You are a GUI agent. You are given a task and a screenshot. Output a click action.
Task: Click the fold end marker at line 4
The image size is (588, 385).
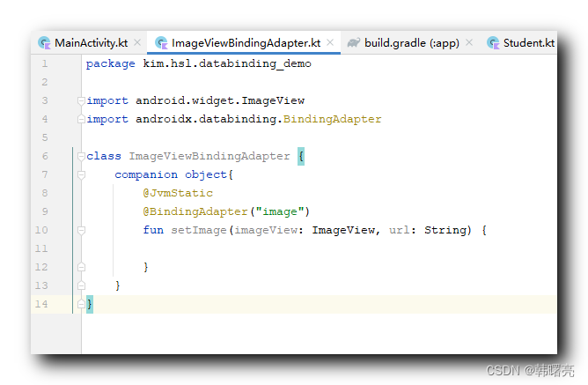pyautogui.click(x=81, y=119)
